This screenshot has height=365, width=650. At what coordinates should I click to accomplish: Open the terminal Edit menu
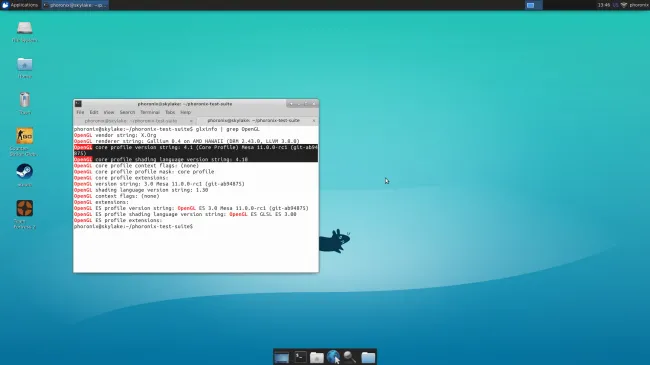(x=94, y=112)
